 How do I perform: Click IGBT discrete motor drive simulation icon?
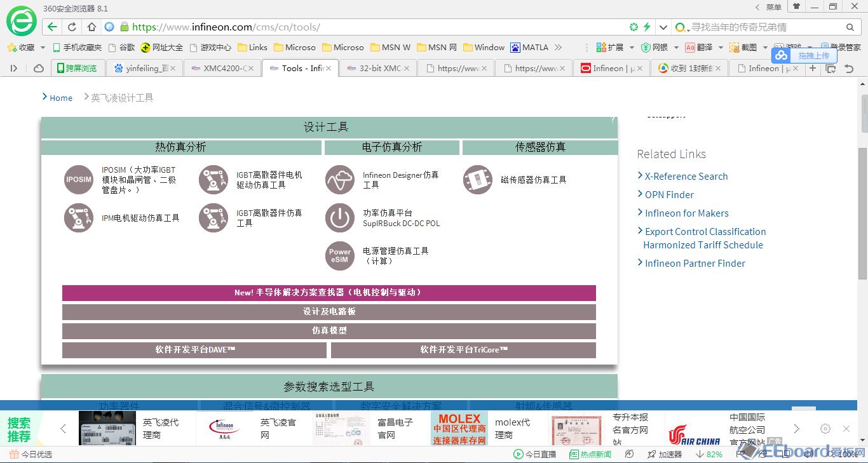click(214, 180)
